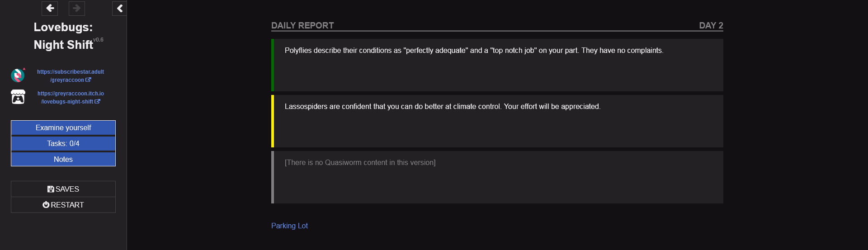This screenshot has height=250, width=868.
Task: Open the Tasks: 0/4 list
Action: (x=63, y=143)
